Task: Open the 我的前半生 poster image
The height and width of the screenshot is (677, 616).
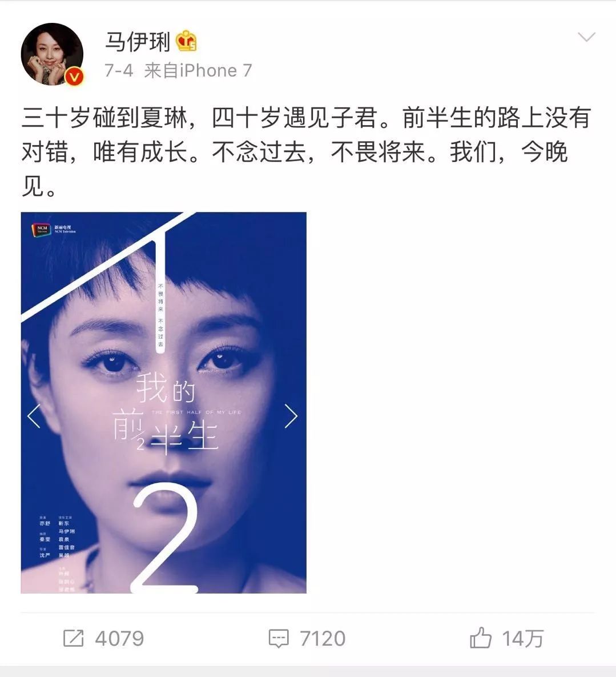Action: point(163,402)
